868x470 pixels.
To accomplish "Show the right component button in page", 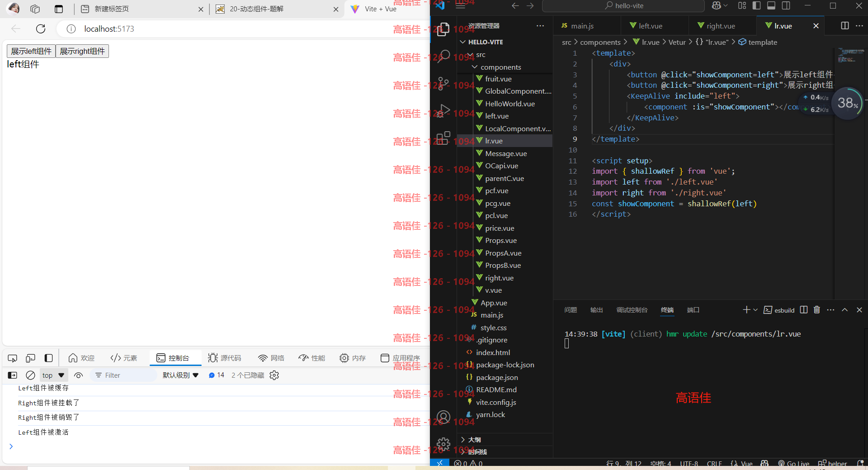I will point(82,51).
